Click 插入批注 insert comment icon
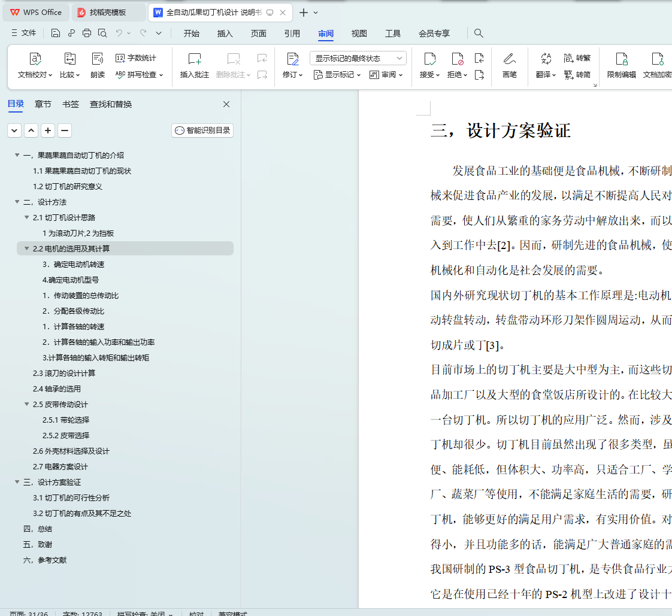 point(195,59)
